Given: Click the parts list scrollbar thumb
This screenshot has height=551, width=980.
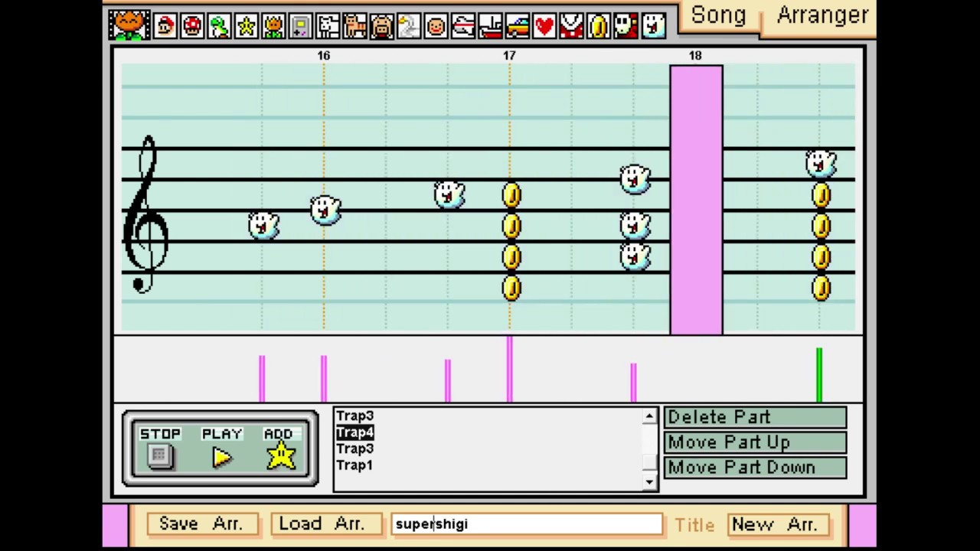Looking at the screenshot, I should [649, 462].
